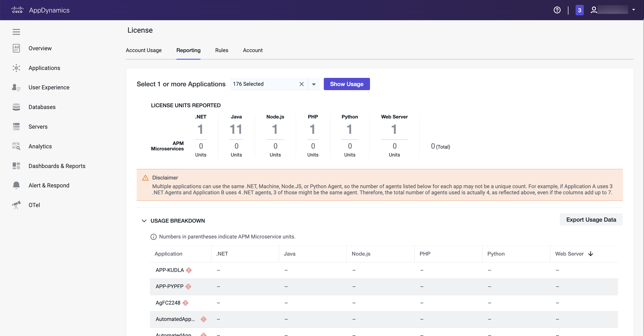Open the OTel section
644x336 pixels.
[x=34, y=205]
